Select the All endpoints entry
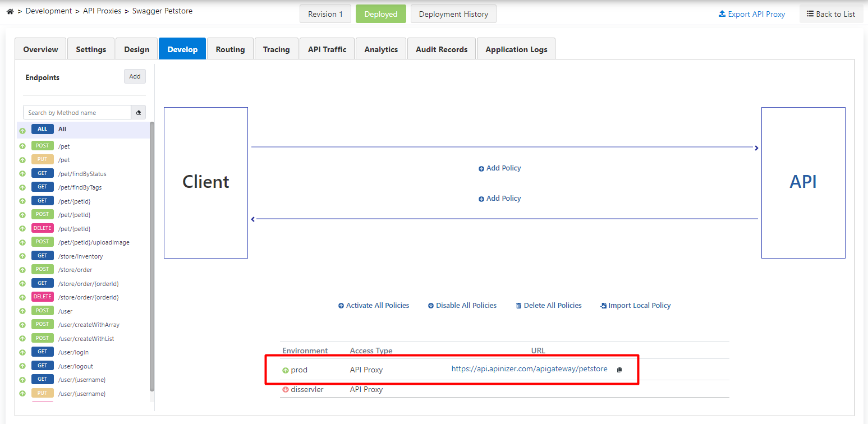This screenshot has width=868, height=424. [62, 130]
